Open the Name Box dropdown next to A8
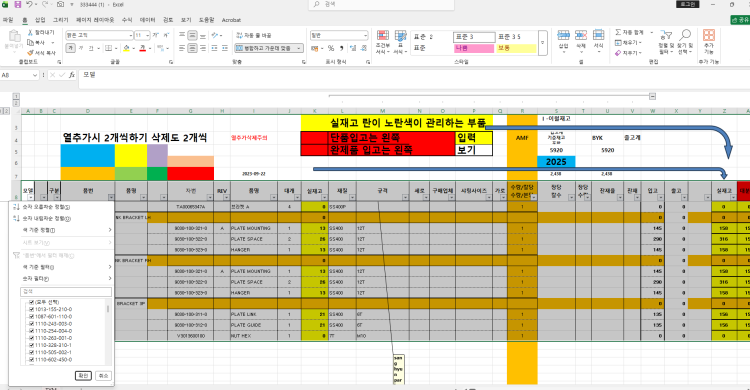Screen dimensions: 750x390 click(x=34, y=75)
